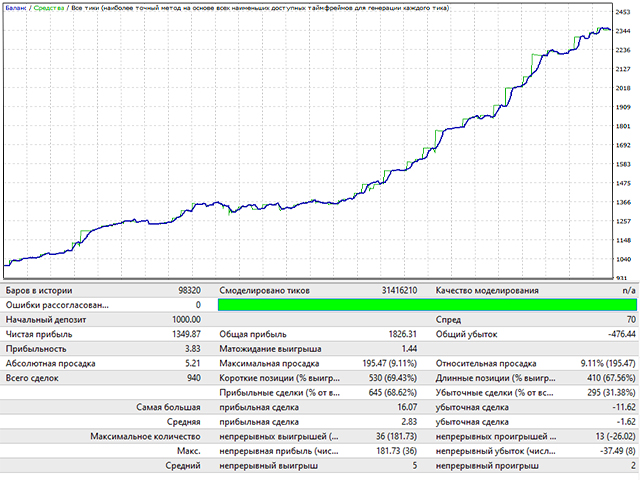The image size is (640, 480).
Task: Select 'Чистая прибыль' label
Action: pos(39,334)
